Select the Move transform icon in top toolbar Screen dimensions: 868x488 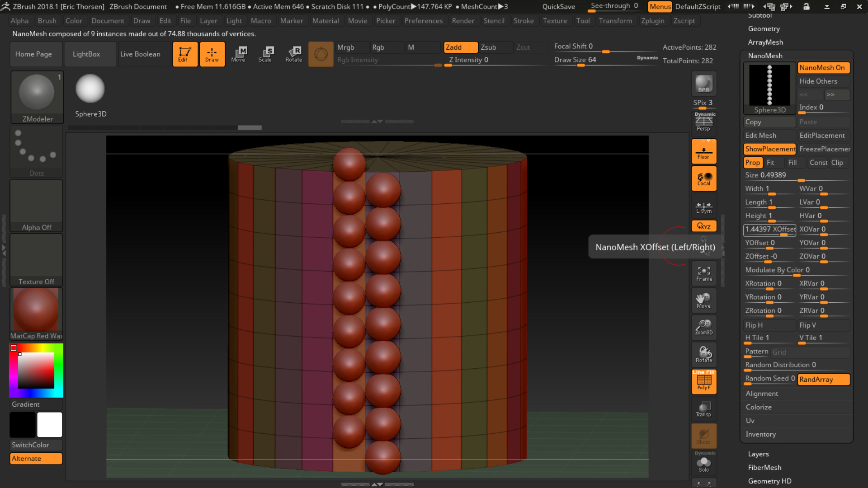coord(238,54)
